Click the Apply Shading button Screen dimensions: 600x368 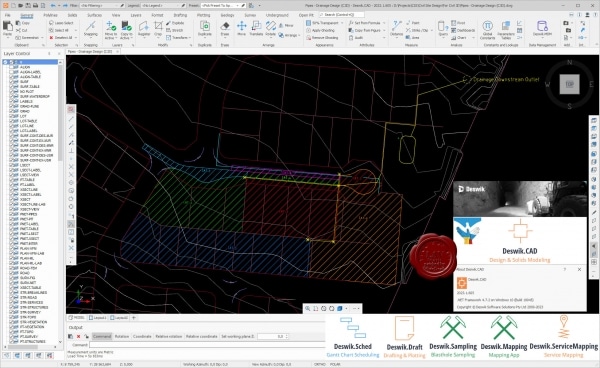click(x=321, y=30)
